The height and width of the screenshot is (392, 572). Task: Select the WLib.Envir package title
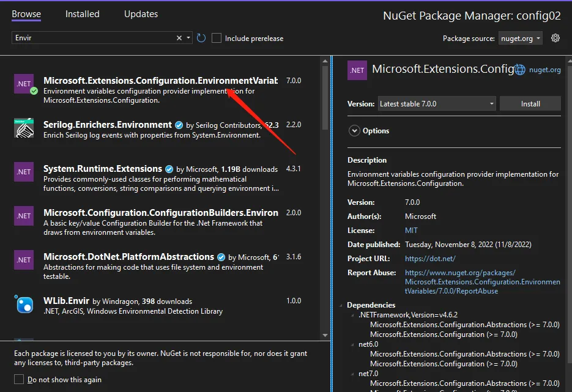(67, 301)
